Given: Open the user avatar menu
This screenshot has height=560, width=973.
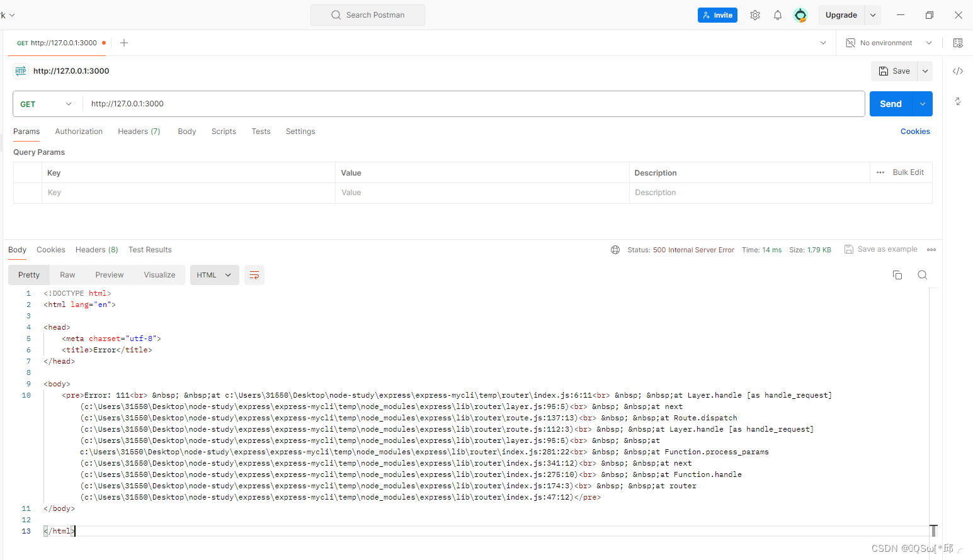Looking at the screenshot, I should tap(800, 15).
